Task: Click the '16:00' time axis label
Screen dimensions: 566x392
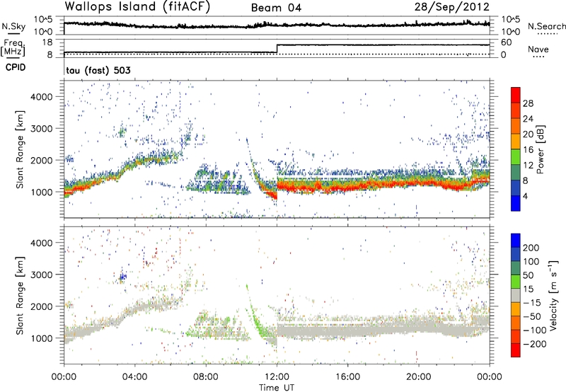Action: 347,377
